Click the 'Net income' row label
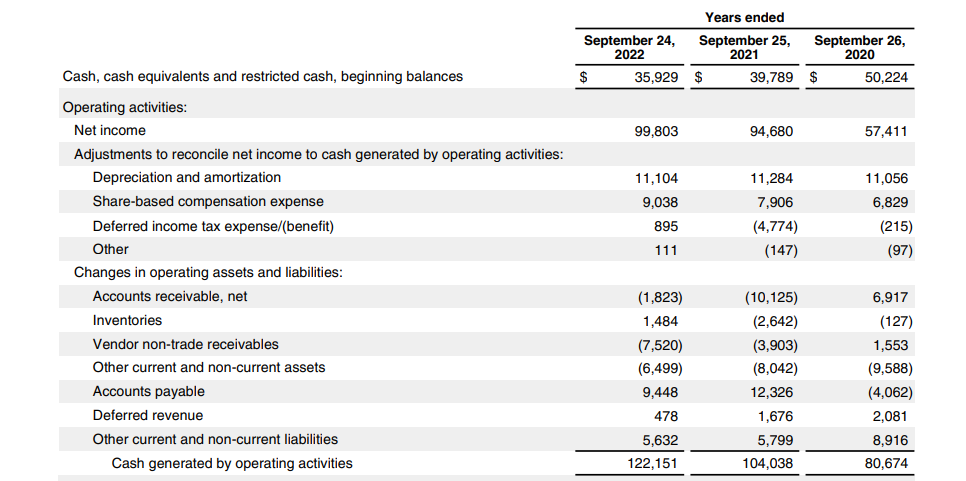The width and height of the screenshot is (966, 481). tap(110, 131)
